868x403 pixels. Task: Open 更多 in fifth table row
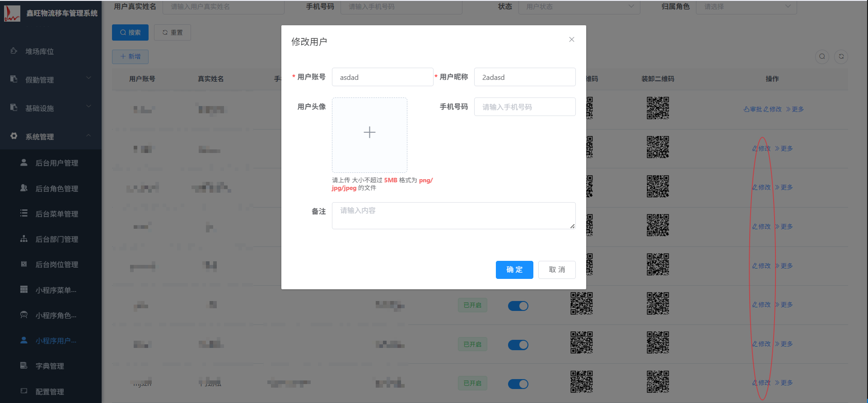coord(784,266)
